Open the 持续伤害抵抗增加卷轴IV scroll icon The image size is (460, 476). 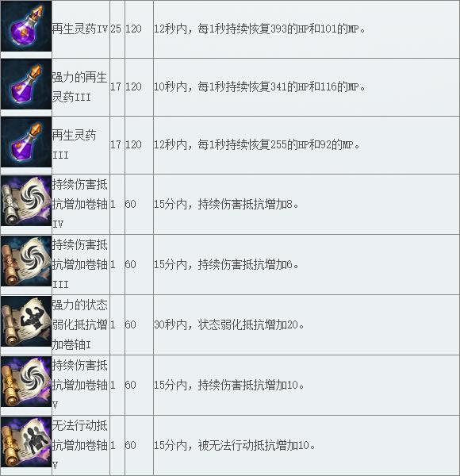coord(26,201)
